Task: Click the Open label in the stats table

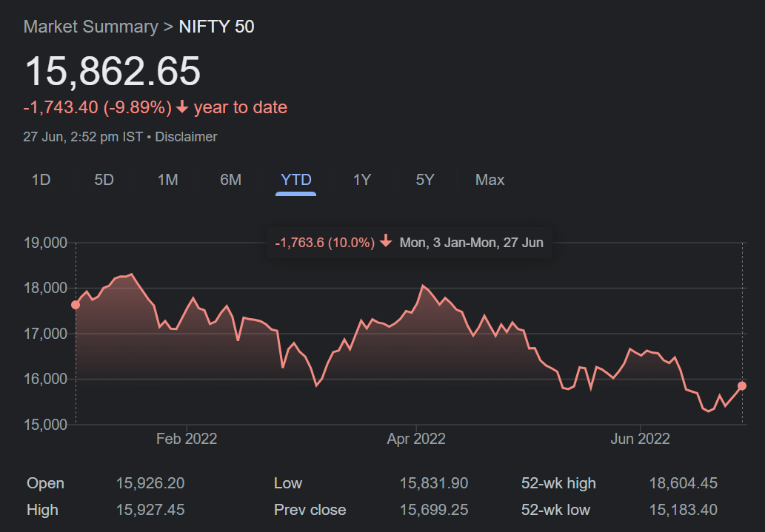Action: pyautogui.click(x=45, y=483)
